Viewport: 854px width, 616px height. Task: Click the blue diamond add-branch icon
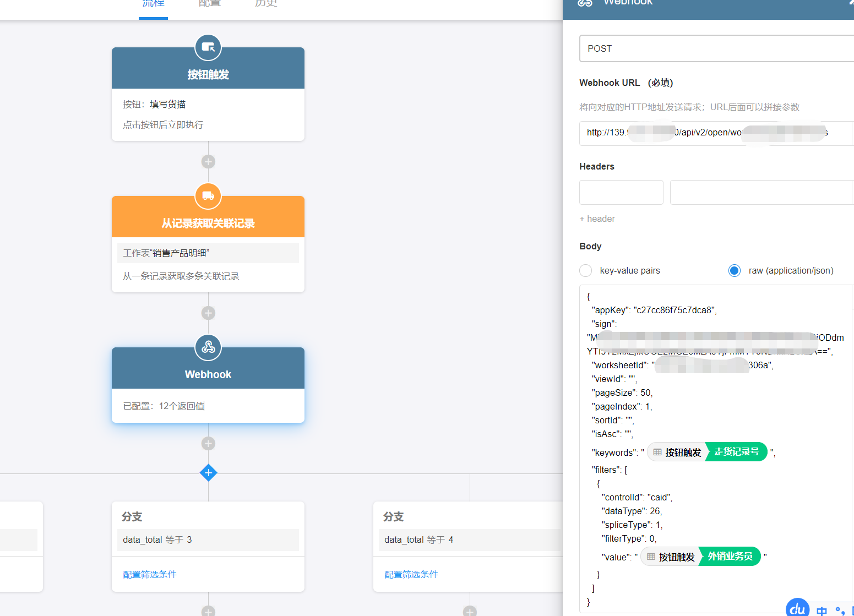coord(208,473)
